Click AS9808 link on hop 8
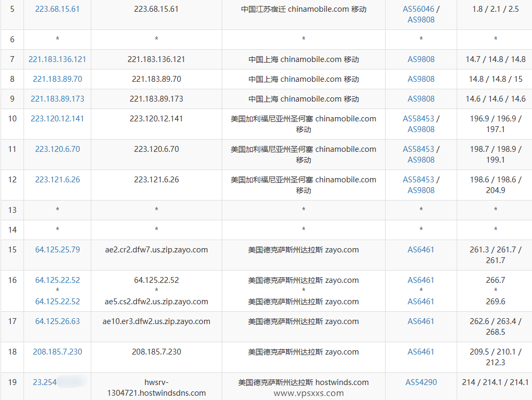The height and width of the screenshot is (400, 532). [421, 79]
